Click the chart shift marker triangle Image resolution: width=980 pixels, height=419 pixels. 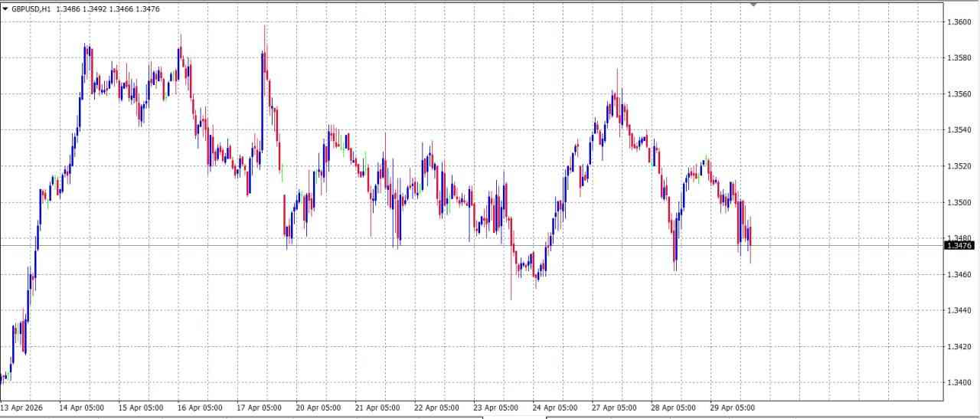pyautogui.click(x=753, y=5)
